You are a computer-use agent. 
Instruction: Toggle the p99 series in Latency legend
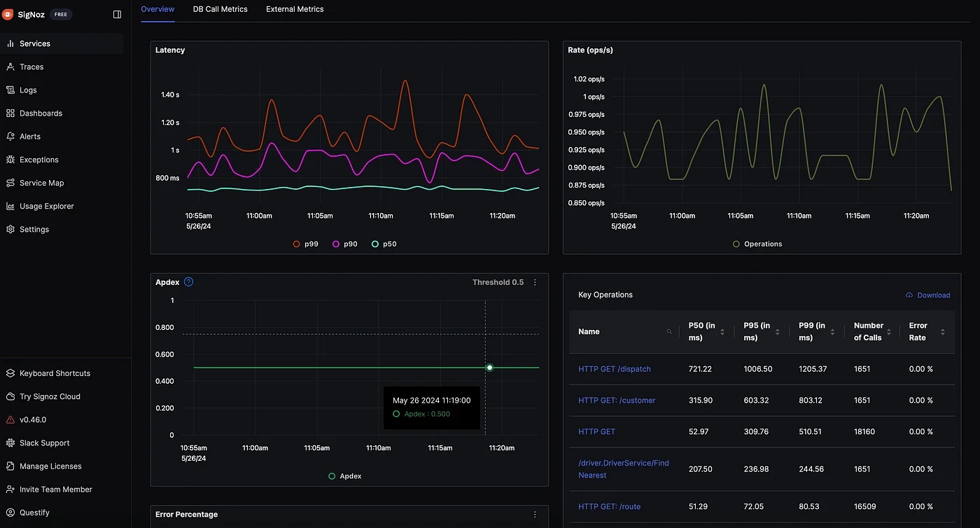[305, 244]
